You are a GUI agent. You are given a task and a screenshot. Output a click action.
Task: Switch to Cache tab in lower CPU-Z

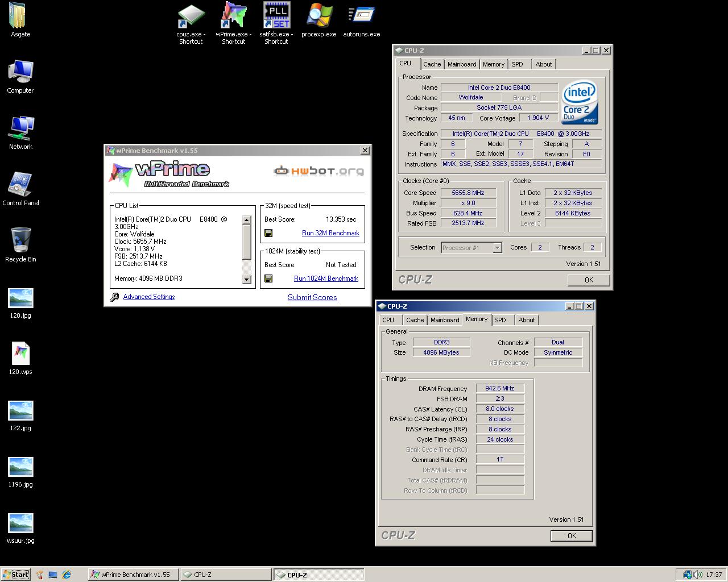coord(415,320)
